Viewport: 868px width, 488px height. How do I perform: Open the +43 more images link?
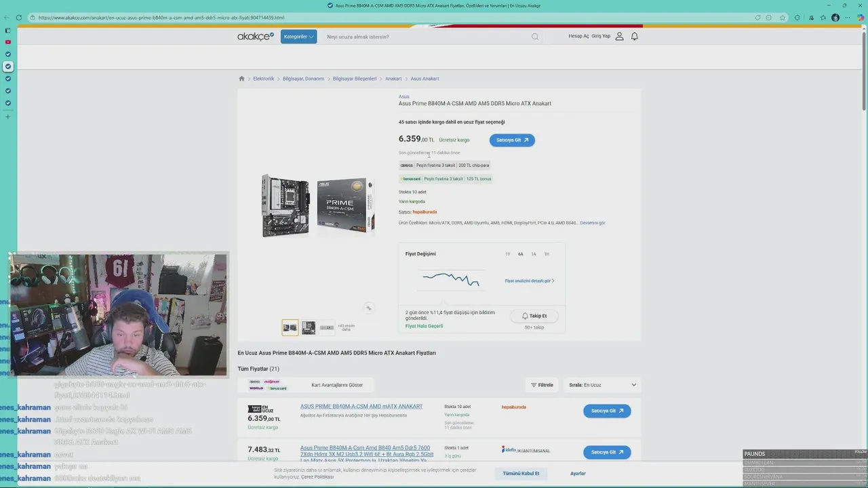click(346, 327)
